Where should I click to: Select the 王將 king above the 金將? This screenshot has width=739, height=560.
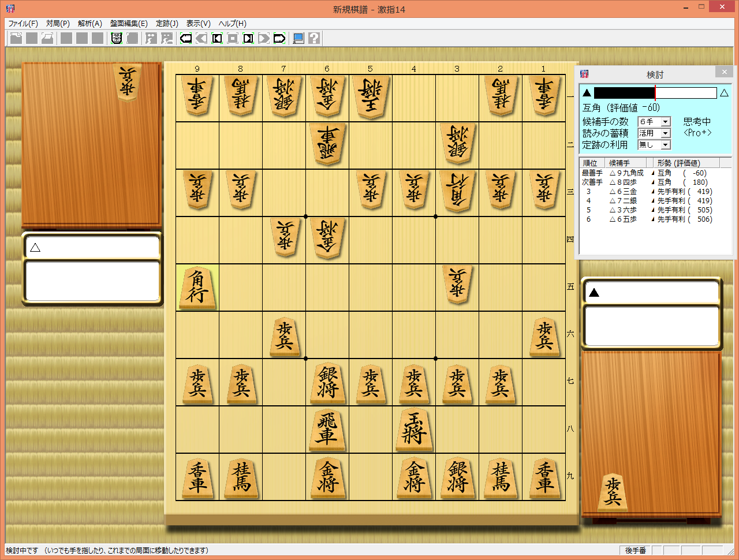point(413,429)
